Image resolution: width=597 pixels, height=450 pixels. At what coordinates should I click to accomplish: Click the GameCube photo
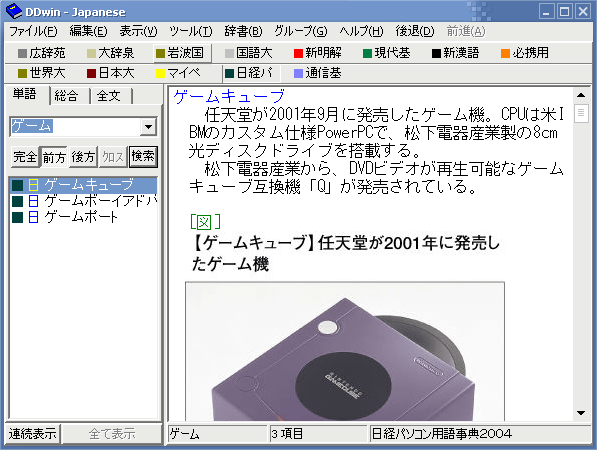345,351
